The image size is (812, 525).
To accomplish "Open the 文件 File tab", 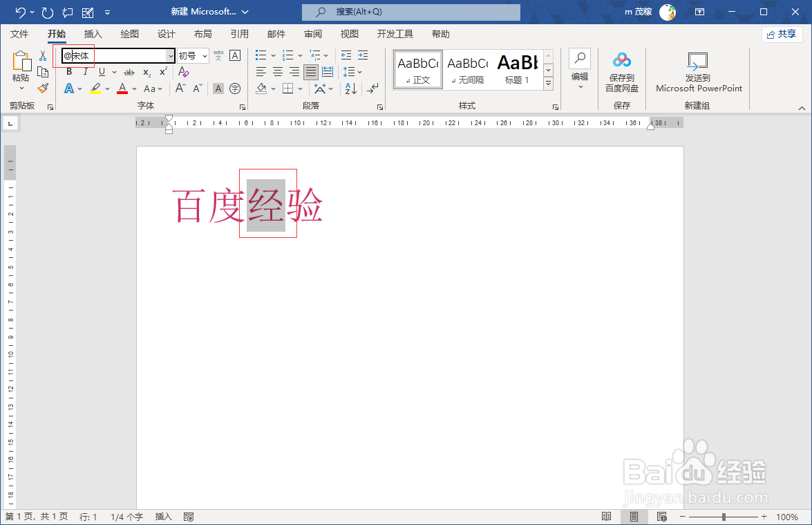I will 19,34.
